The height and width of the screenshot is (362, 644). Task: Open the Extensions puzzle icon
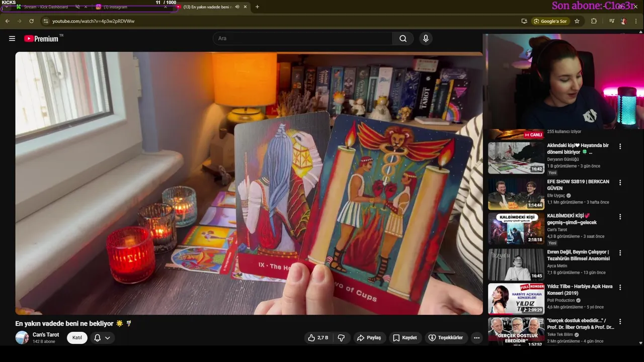(594, 21)
